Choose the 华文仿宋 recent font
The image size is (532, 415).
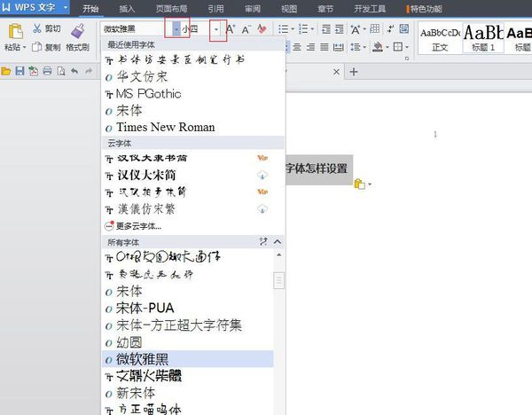click(192, 76)
